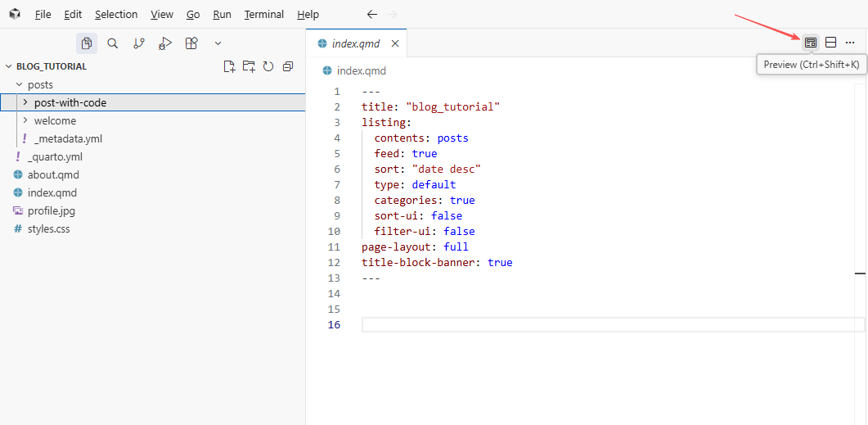This screenshot has width=868, height=425.
Task: Click the Preview button in editor toolbar
Action: [811, 43]
